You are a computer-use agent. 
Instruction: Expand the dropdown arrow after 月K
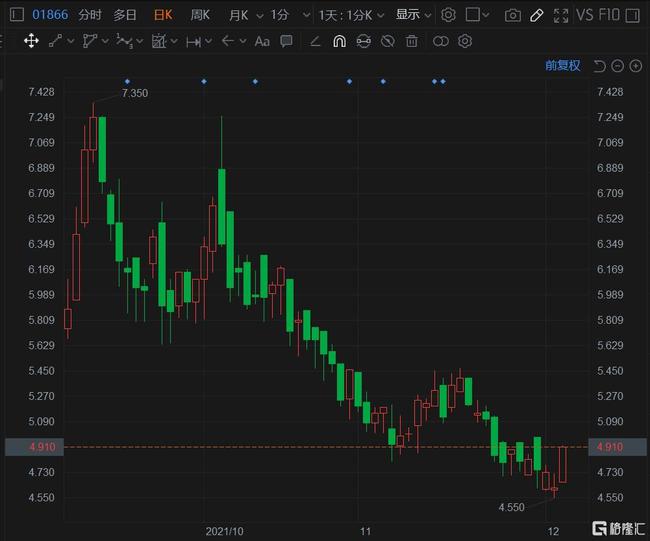point(260,16)
